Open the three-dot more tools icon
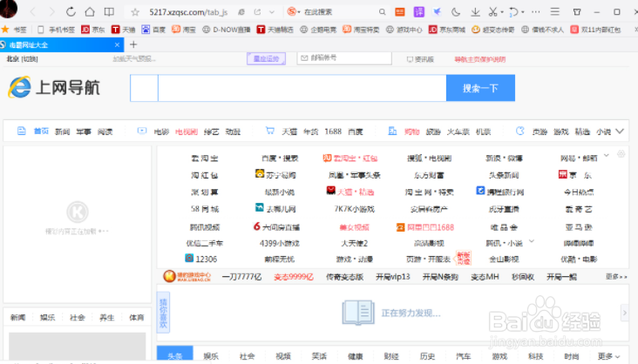This screenshot has height=364, width=638. 536,12
